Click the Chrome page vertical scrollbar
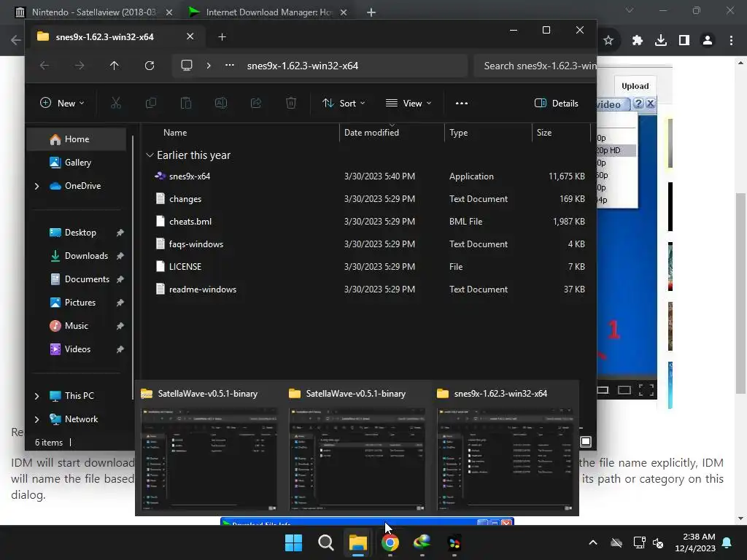Screen dimensions: 747x560 tap(740, 293)
